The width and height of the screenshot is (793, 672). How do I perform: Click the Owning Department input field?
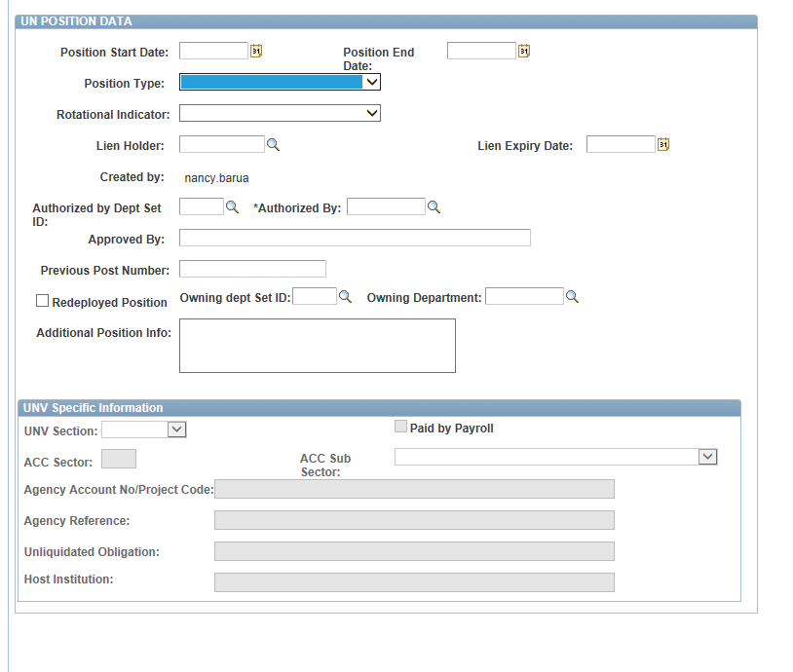tap(524, 296)
